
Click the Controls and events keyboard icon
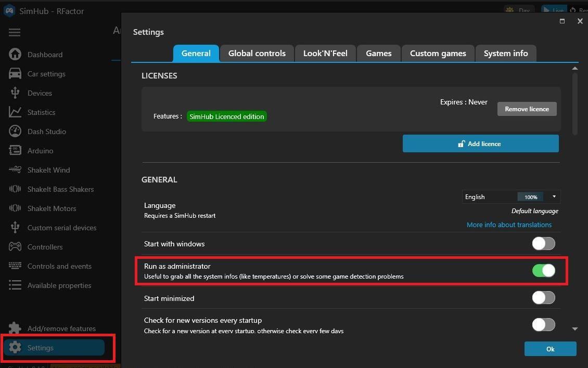click(x=15, y=266)
